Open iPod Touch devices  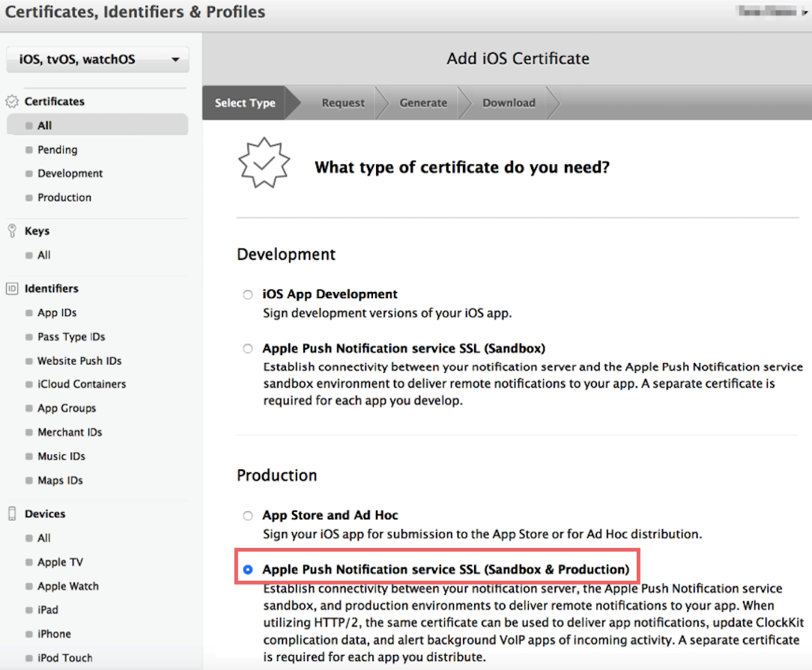pyautogui.click(x=64, y=658)
